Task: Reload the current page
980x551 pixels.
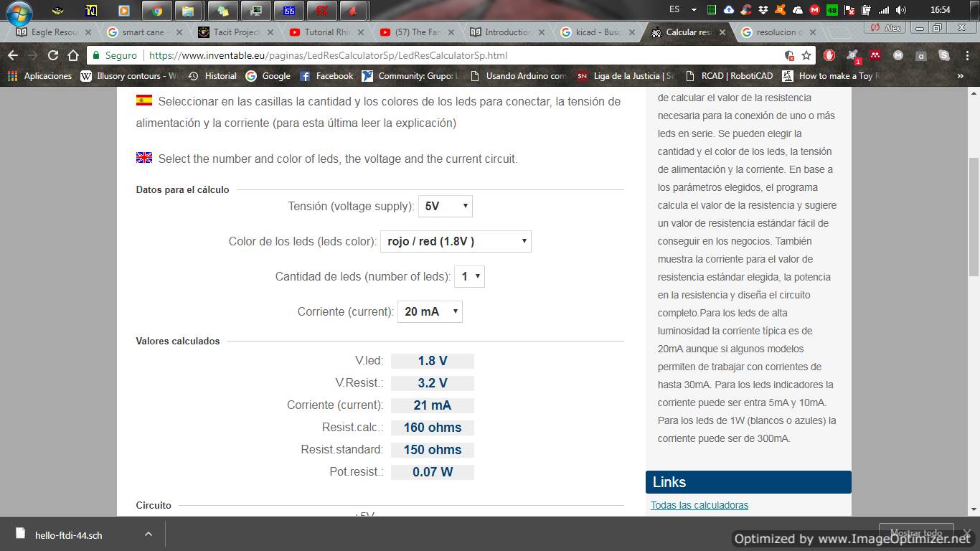Action: point(53,55)
